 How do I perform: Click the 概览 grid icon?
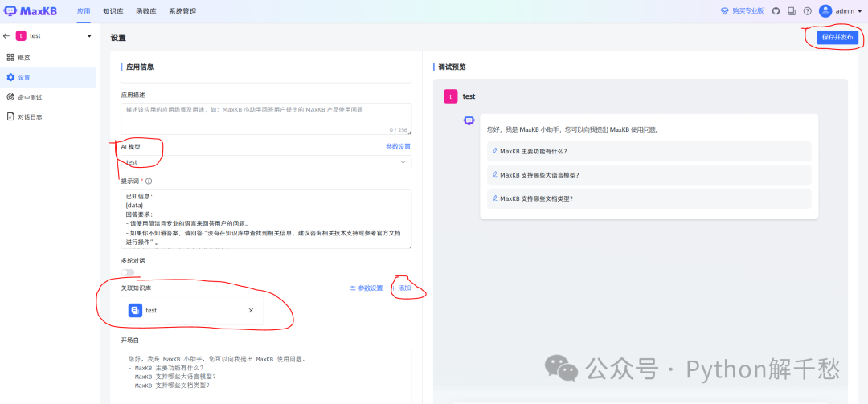(x=10, y=57)
